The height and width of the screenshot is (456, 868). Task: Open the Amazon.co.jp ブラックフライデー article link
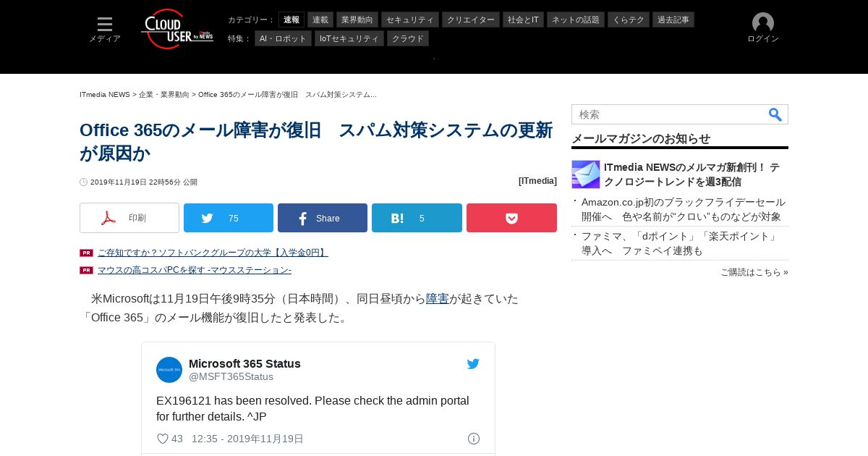(684, 209)
